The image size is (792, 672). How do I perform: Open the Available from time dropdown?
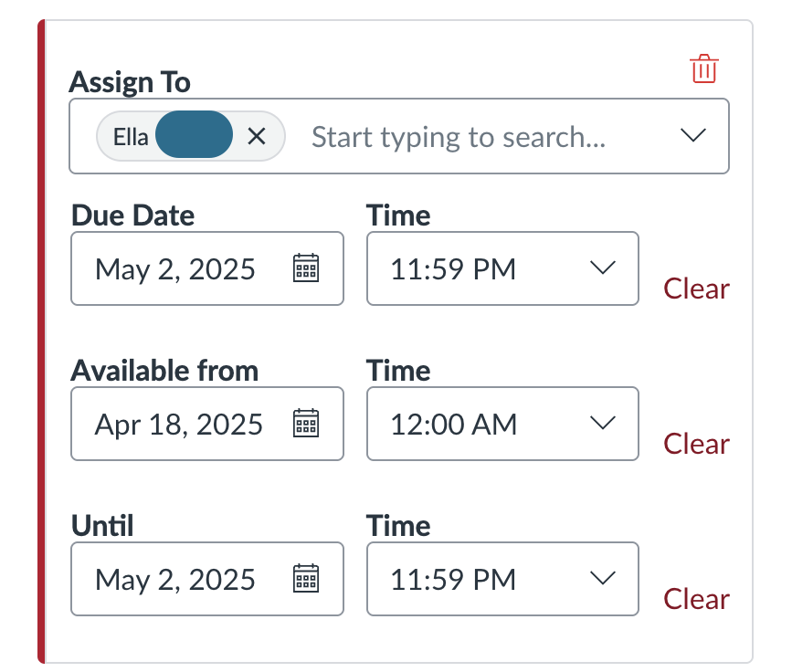(602, 424)
